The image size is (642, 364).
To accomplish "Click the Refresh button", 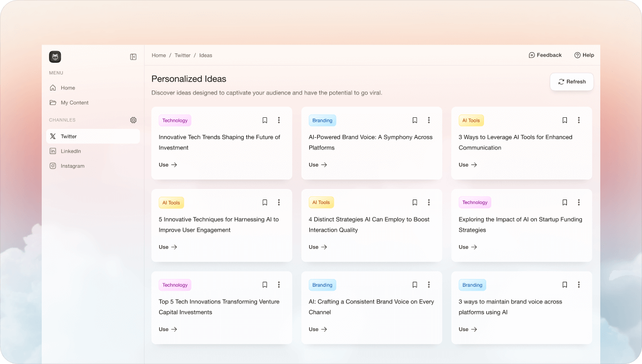I will click(571, 82).
